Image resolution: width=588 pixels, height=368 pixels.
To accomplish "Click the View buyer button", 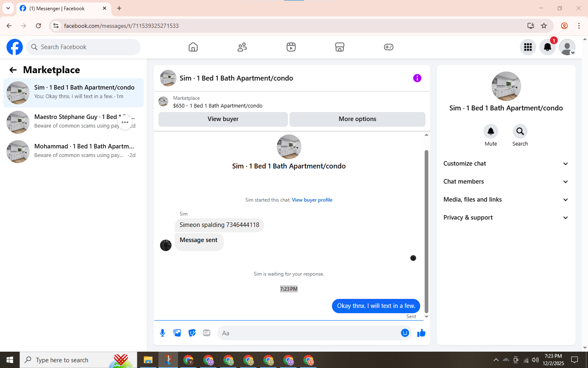I will pyautogui.click(x=223, y=119).
